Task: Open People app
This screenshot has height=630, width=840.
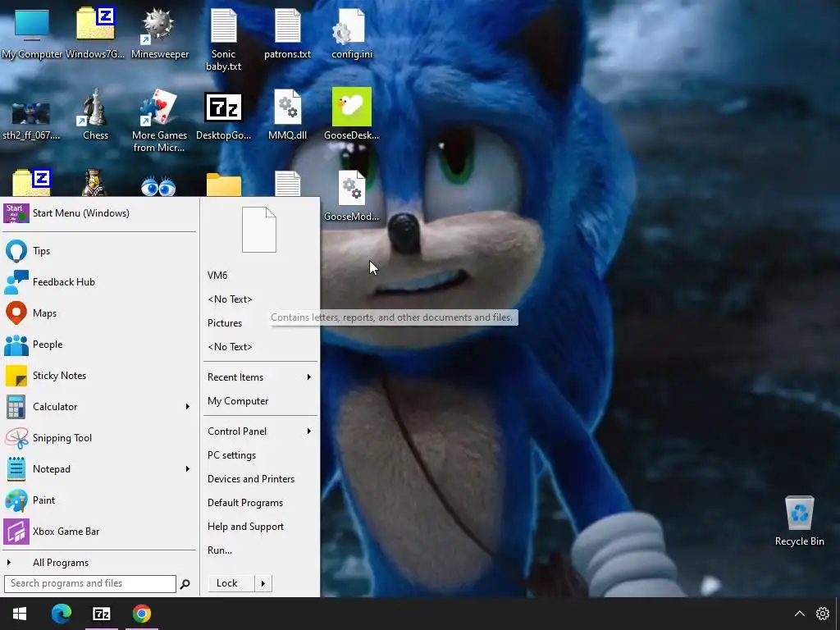Action: (99, 344)
